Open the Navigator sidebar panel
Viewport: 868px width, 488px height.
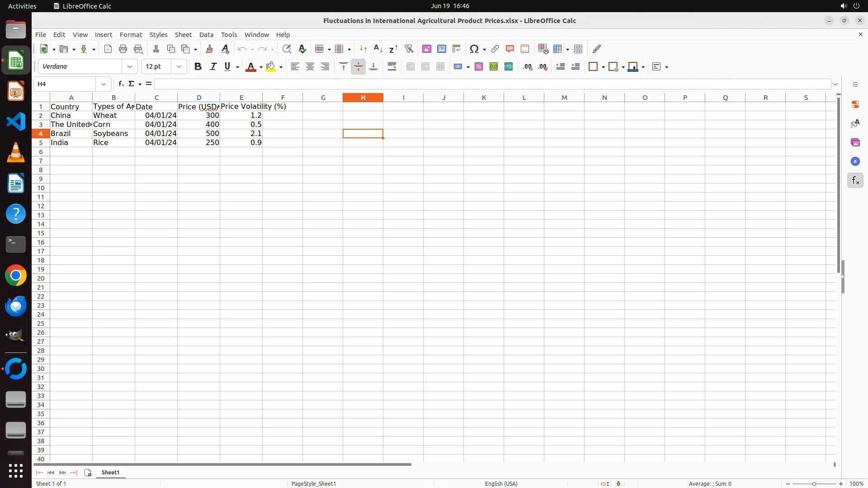point(855,161)
